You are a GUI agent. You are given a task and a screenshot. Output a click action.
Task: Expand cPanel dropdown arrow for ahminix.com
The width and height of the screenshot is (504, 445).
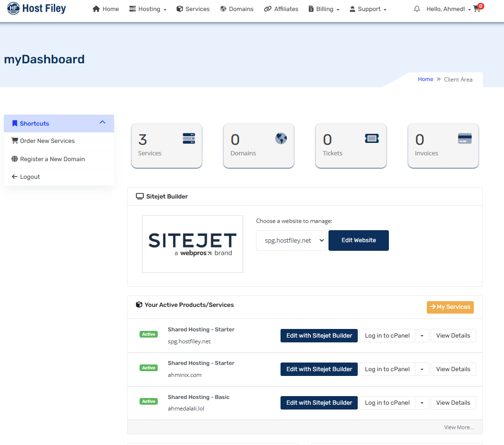422,369
